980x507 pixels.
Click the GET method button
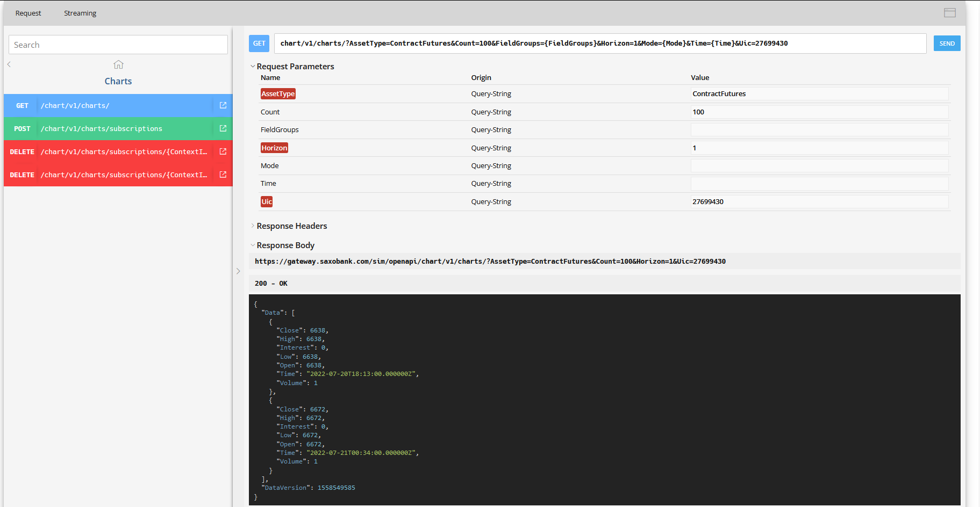tap(259, 44)
